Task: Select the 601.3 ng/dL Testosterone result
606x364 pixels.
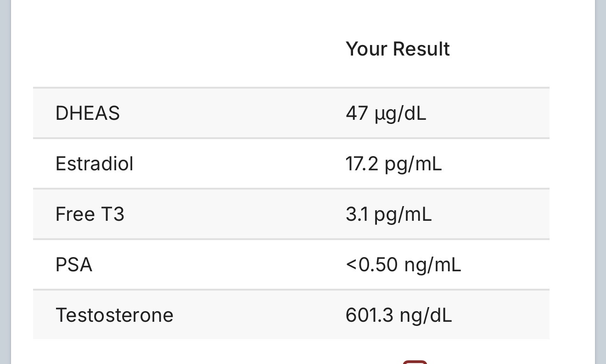Action: click(398, 315)
